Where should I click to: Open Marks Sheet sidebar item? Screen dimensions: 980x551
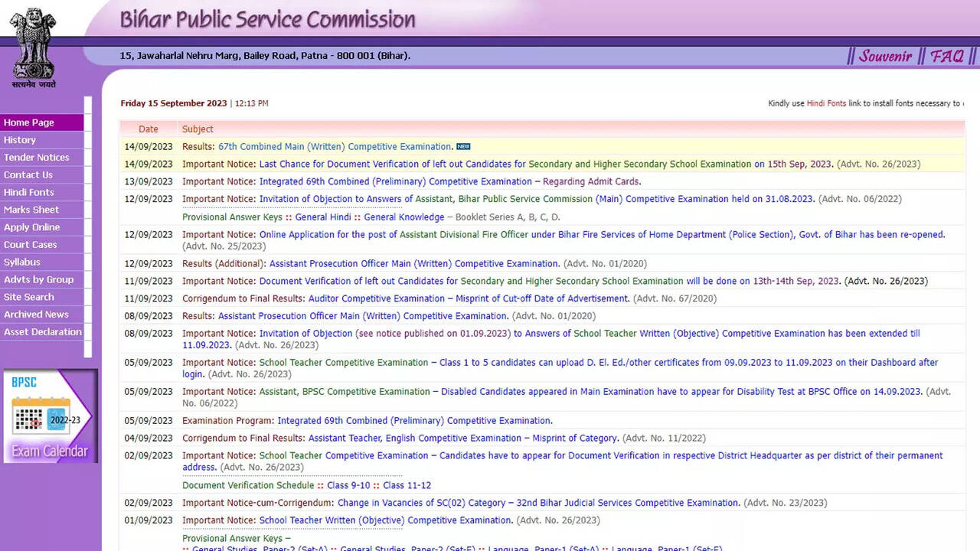pos(31,210)
